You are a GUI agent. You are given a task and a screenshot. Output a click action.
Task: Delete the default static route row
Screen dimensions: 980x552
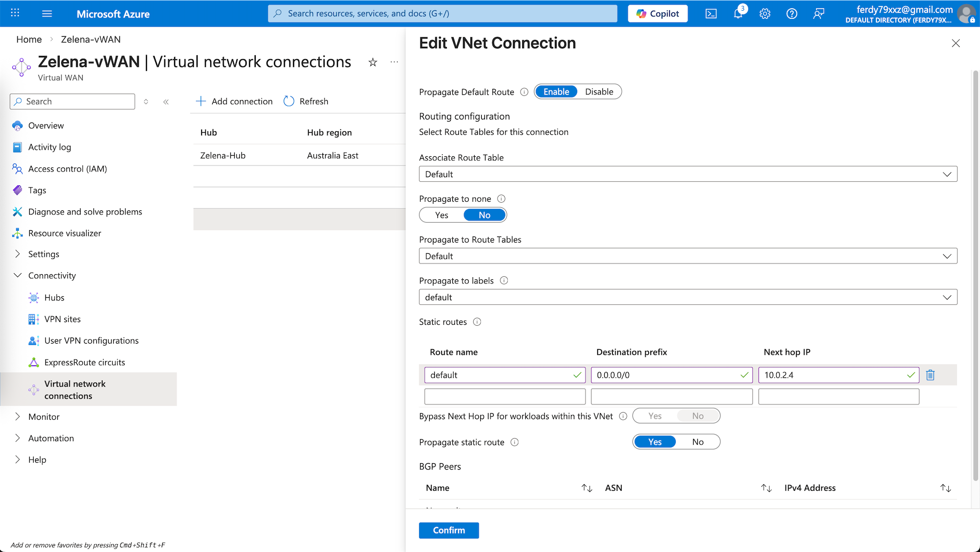click(930, 375)
